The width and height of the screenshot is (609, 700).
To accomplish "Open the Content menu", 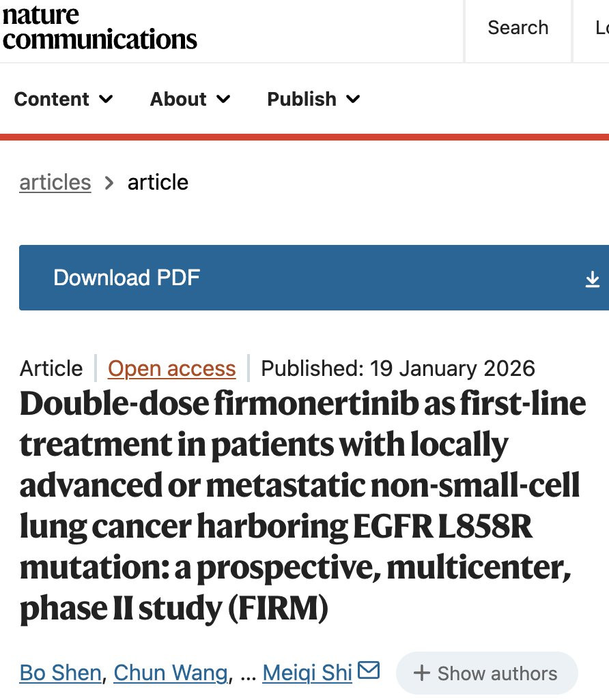I will (x=63, y=99).
